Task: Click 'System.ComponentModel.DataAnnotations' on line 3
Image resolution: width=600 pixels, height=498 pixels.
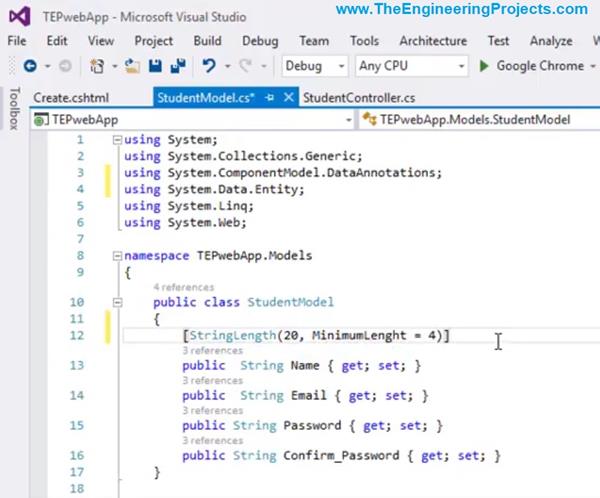Action: (302, 173)
